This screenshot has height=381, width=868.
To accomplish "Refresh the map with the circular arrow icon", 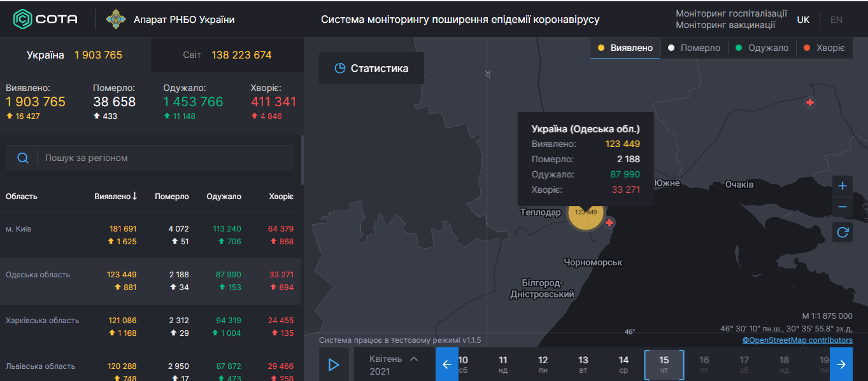I will (842, 232).
